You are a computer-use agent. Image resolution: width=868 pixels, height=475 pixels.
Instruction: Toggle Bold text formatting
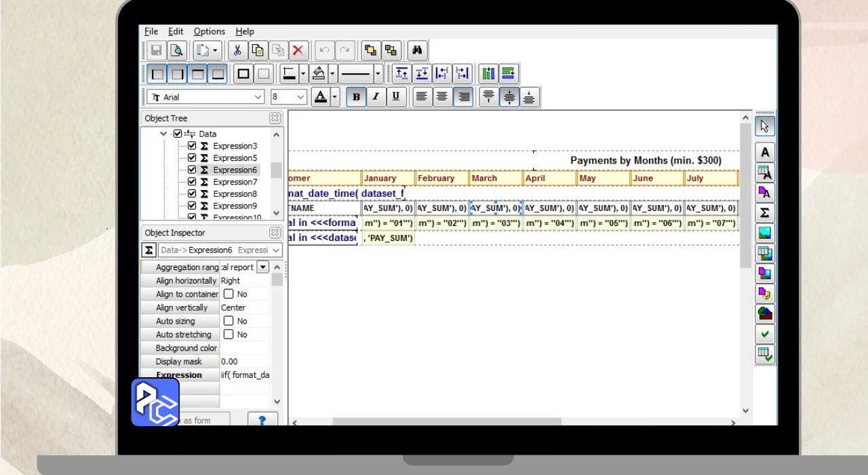click(356, 97)
